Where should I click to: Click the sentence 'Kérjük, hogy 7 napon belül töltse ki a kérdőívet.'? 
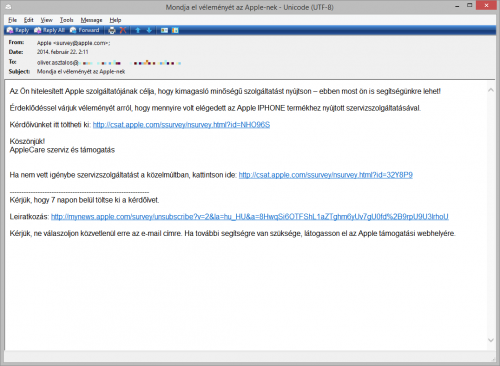[x=84, y=200]
